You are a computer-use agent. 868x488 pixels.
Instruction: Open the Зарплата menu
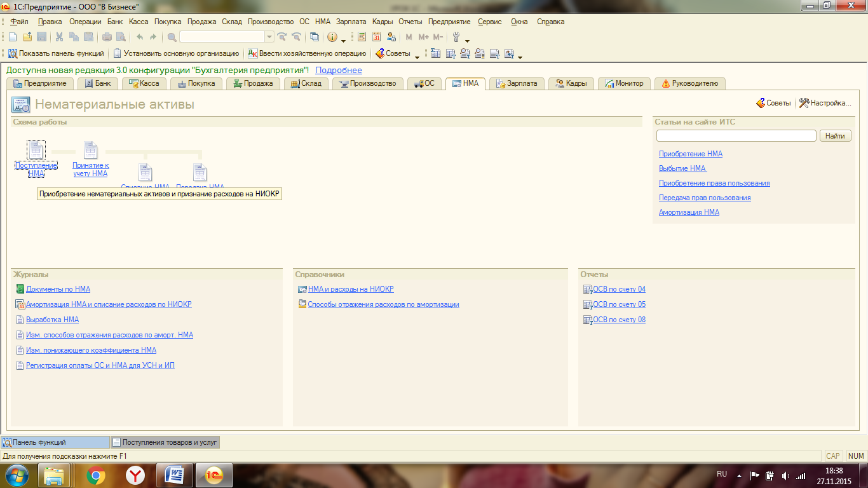coord(351,22)
